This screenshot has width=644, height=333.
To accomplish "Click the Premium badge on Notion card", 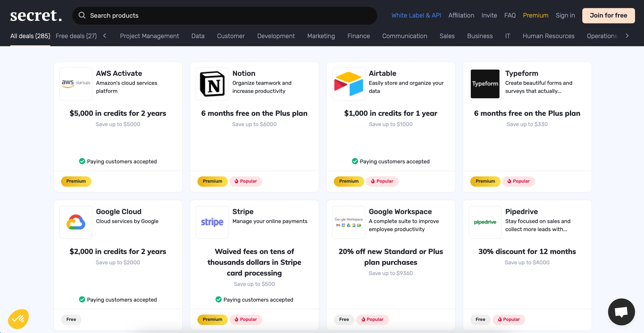I will [212, 181].
